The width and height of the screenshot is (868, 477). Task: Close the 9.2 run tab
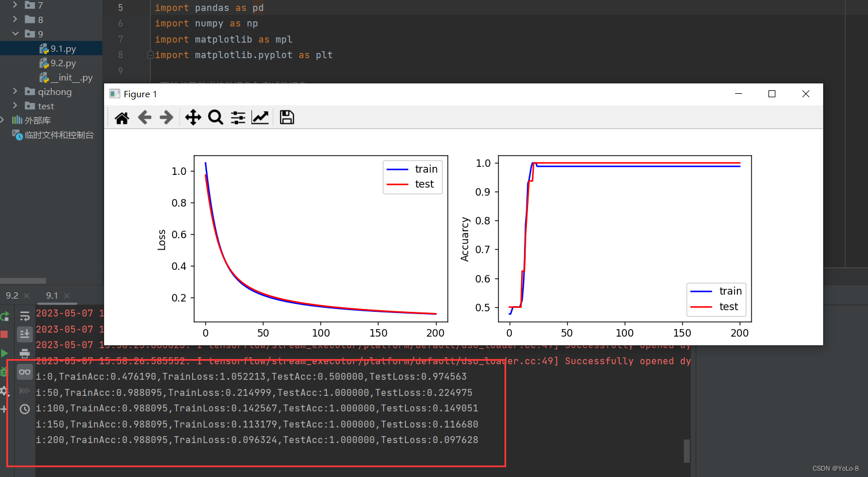26,296
